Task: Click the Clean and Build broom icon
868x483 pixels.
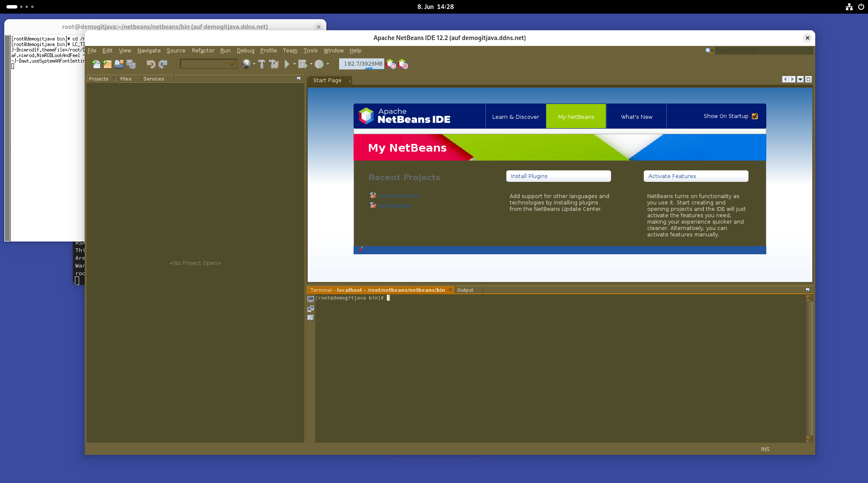Action: point(274,64)
